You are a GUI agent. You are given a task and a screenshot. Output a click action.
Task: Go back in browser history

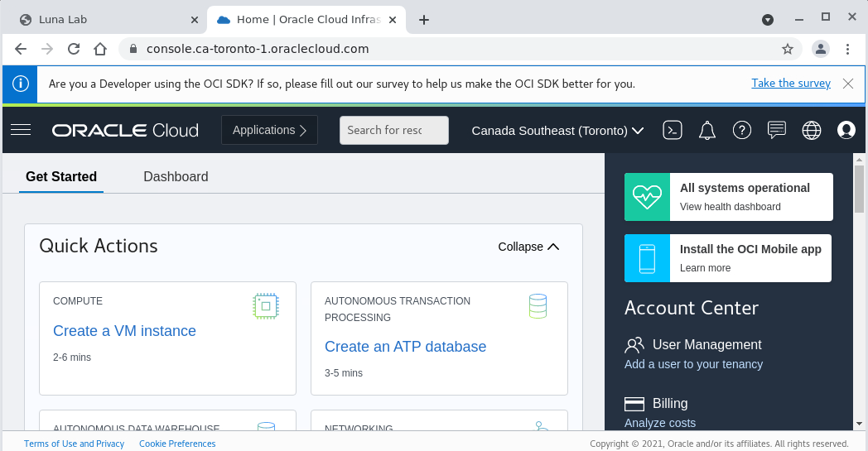coord(21,49)
